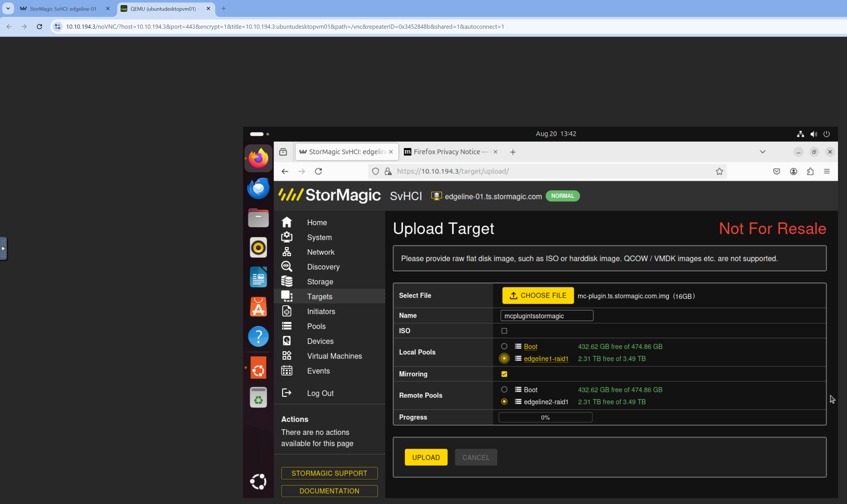Show applications via the Ubuntu logo

pyautogui.click(x=258, y=481)
